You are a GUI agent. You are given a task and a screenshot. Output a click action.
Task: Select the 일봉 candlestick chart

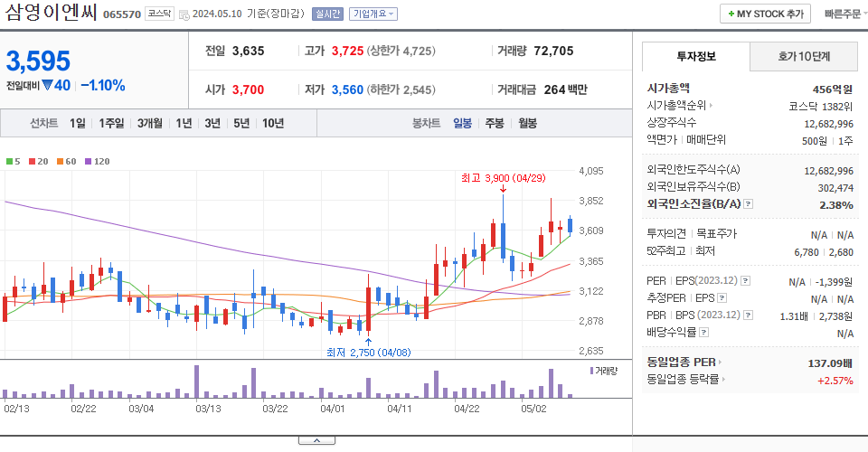pyautogui.click(x=462, y=123)
